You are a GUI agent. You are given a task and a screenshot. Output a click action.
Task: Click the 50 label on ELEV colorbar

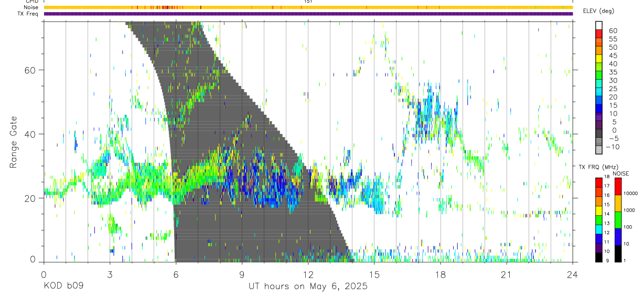(613, 48)
